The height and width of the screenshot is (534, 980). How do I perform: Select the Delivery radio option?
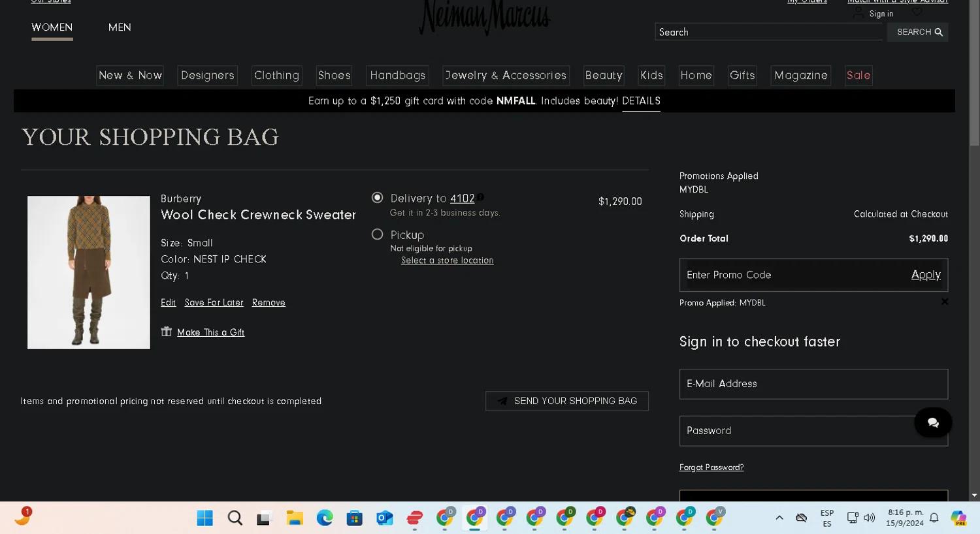[x=377, y=198]
